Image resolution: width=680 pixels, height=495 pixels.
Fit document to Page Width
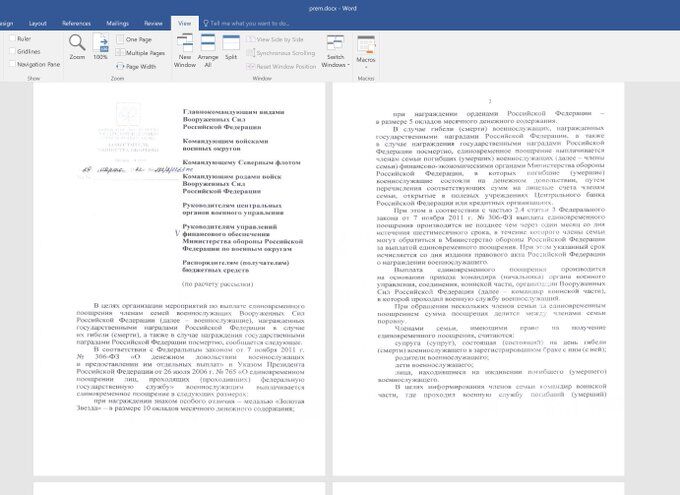pos(136,66)
